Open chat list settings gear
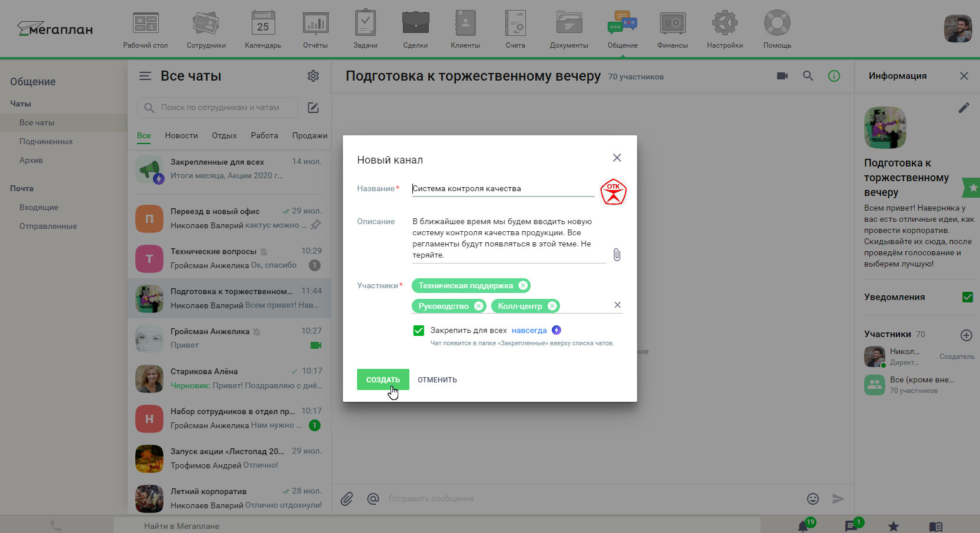This screenshot has height=533, width=980. coord(313,76)
